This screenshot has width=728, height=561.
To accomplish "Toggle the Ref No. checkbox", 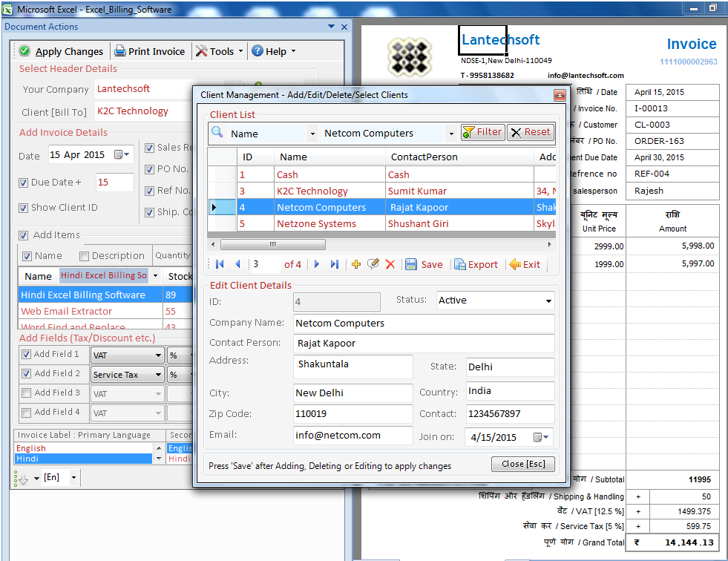I will [149, 191].
